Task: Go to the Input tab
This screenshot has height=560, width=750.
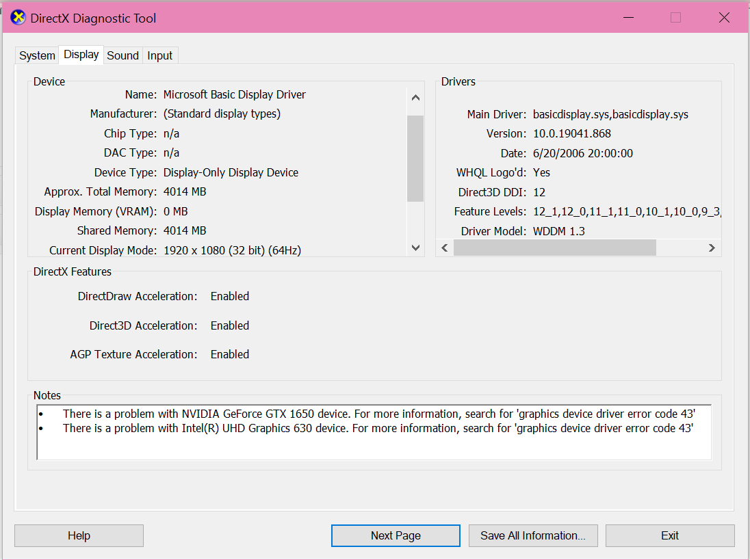Action: coord(159,55)
